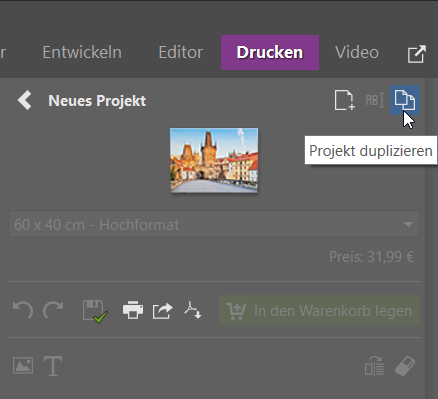Switch to the Editor tab

(181, 52)
